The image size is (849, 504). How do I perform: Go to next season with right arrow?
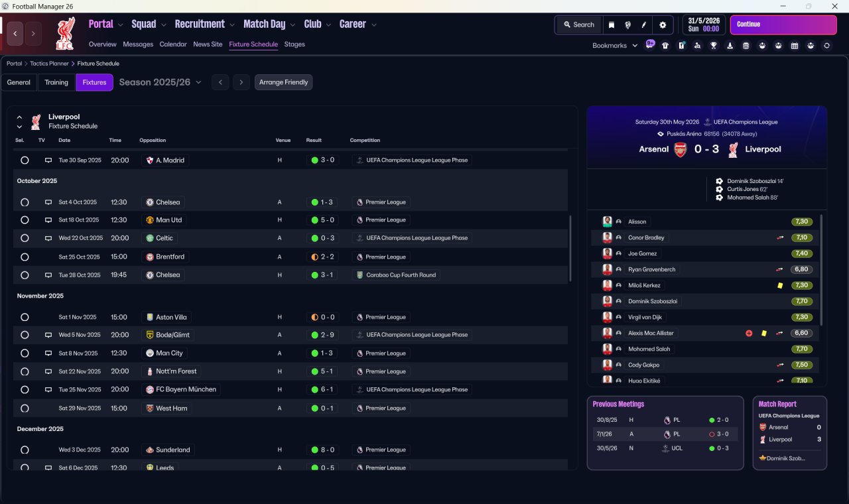(x=241, y=82)
